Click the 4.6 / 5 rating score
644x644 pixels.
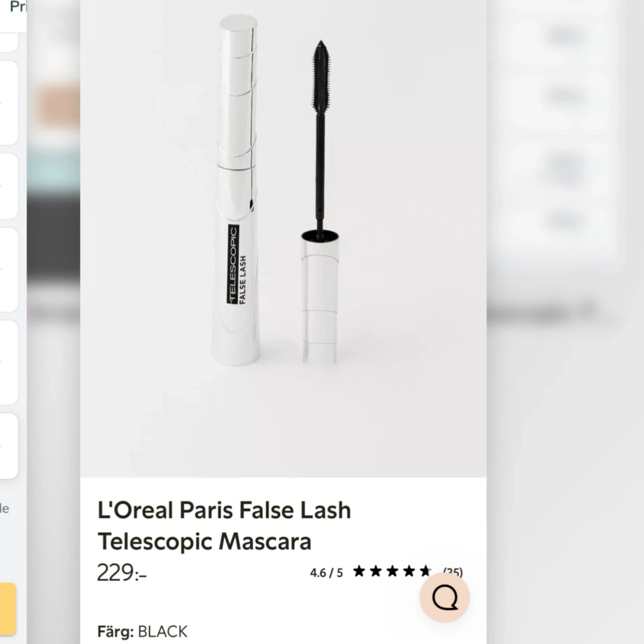[326, 572]
